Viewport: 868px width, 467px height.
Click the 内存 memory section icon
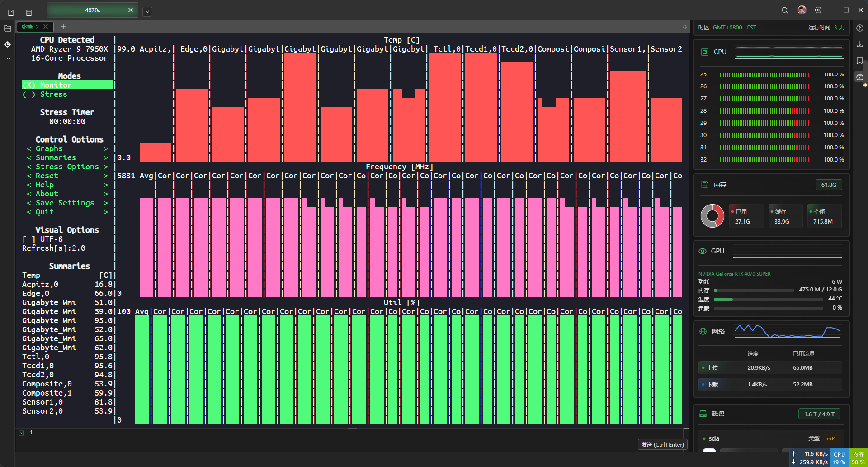point(704,185)
